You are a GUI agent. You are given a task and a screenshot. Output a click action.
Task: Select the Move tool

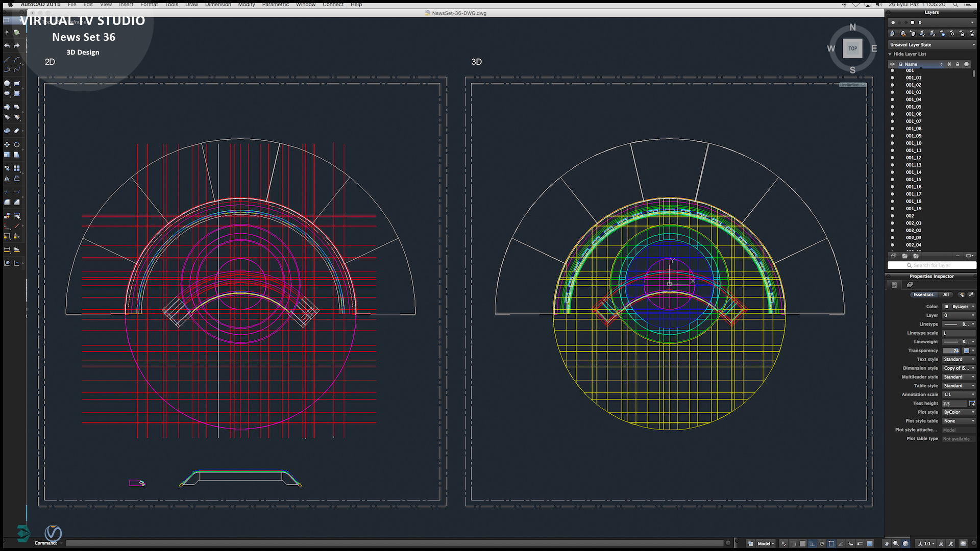coord(7,144)
